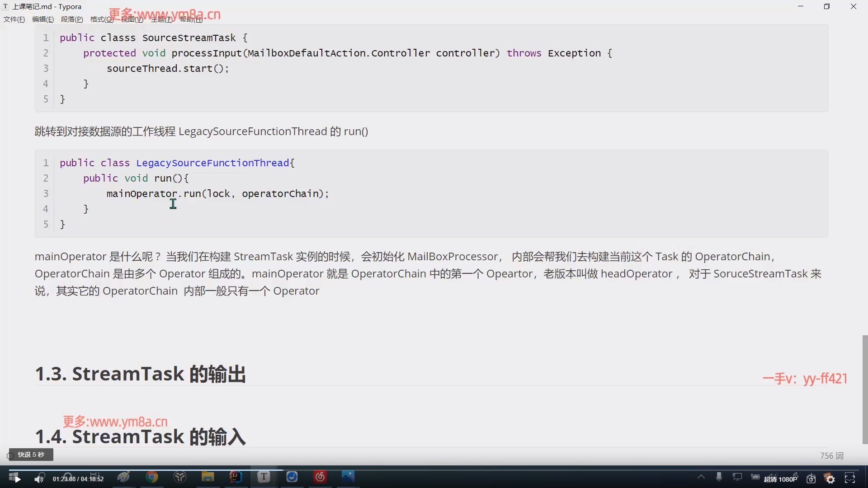Open IntelliJ IDEA from the taskbar
The height and width of the screenshot is (488, 868).
click(x=236, y=477)
